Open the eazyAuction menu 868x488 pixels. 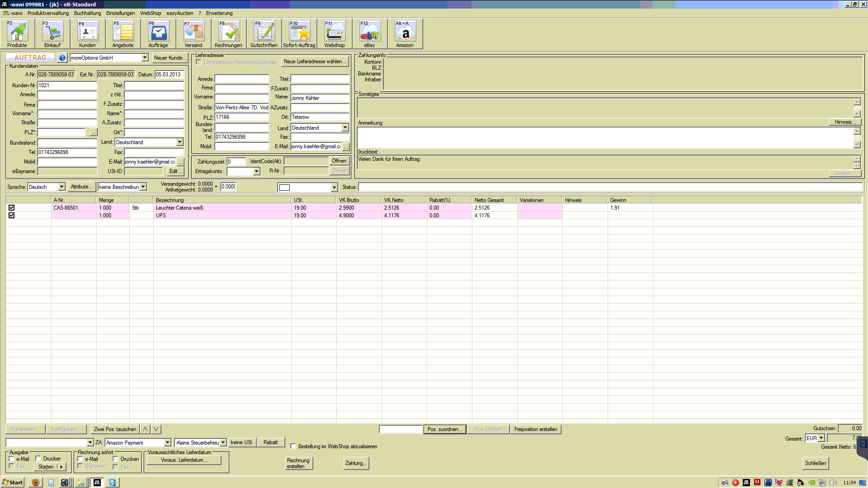point(180,13)
